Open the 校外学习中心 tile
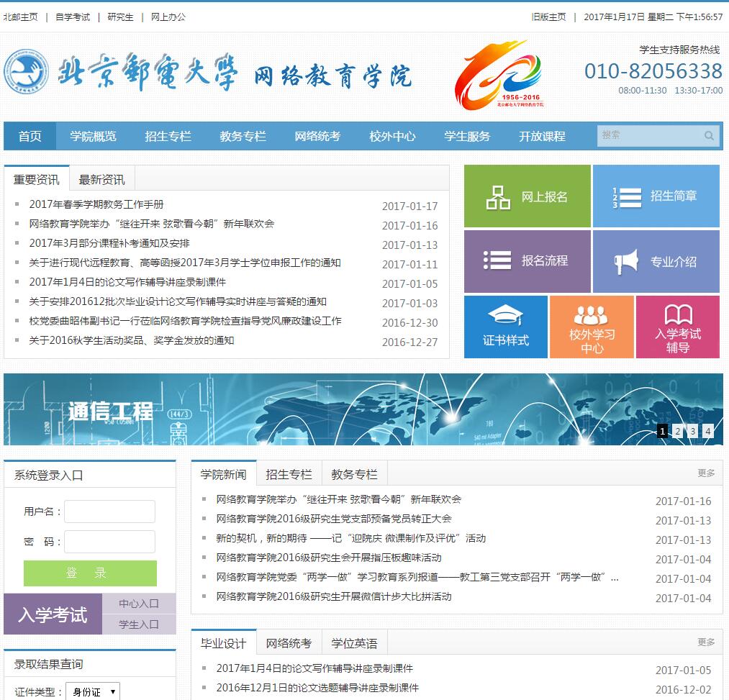 point(592,327)
